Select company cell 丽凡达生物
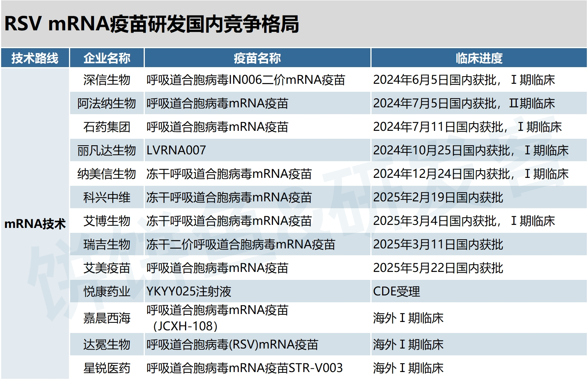This screenshot has height=380, width=588. 107,150
